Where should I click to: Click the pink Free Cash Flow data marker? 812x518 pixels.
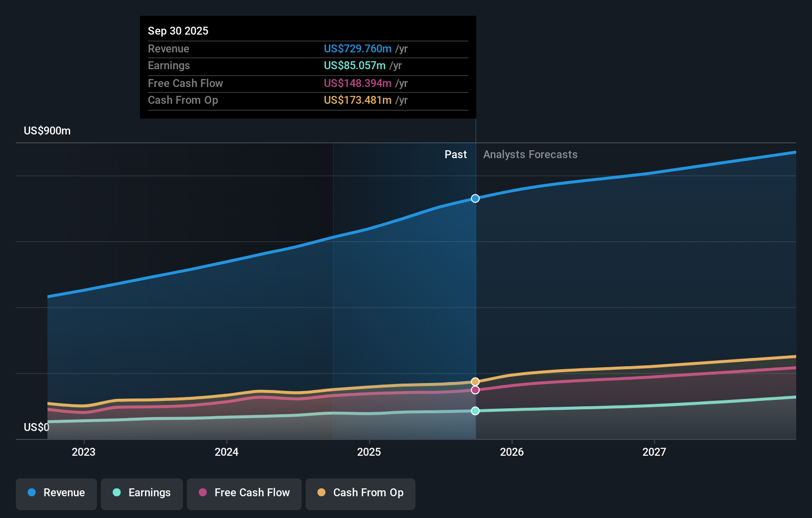click(x=475, y=390)
